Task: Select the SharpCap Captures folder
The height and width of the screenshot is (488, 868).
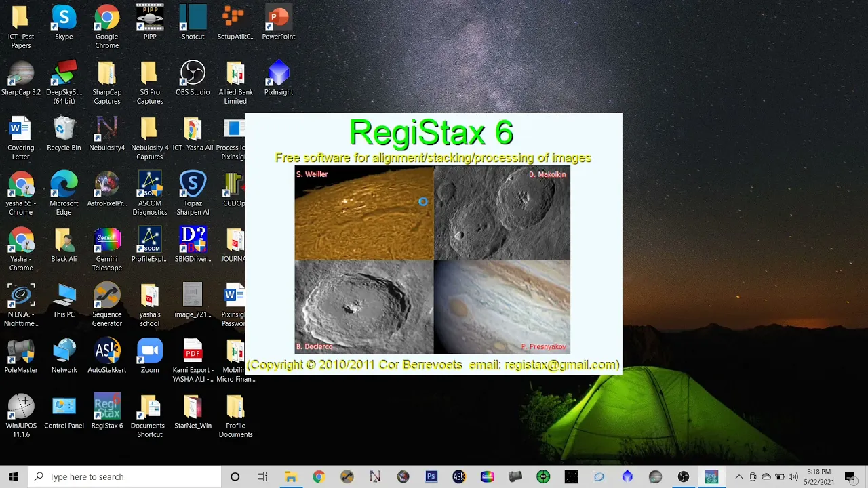Action: pos(106,82)
